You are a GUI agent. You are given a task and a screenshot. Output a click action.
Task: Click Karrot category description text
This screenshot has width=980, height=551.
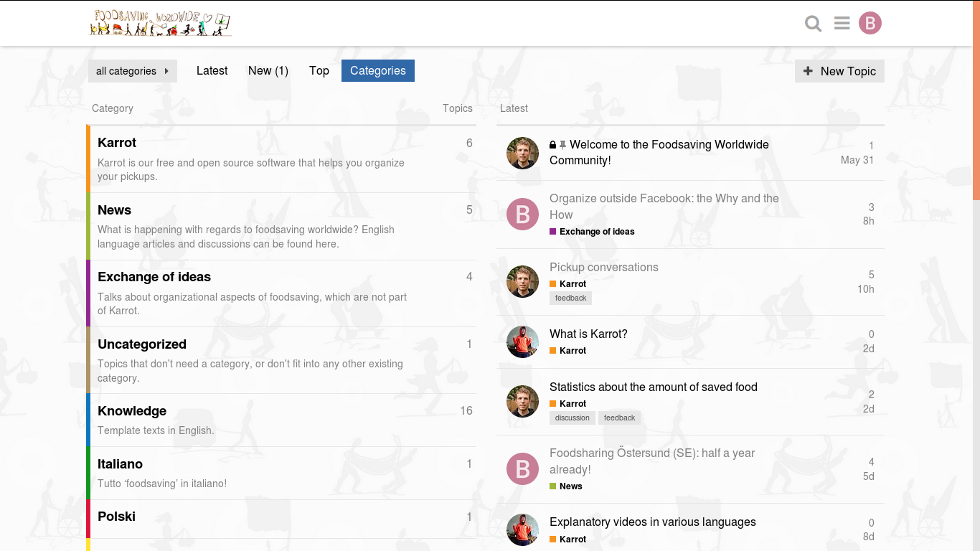[x=251, y=170]
